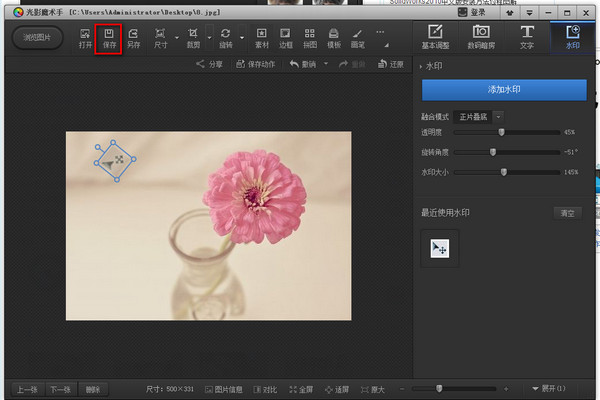Click the 打开 (Open) file icon
The height and width of the screenshot is (400, 600).
click(x=85, y=37)
